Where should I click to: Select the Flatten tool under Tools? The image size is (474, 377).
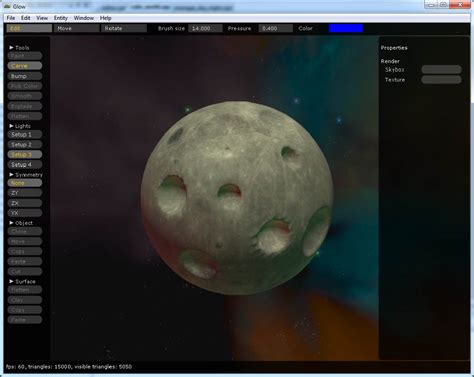pos(25,116)
